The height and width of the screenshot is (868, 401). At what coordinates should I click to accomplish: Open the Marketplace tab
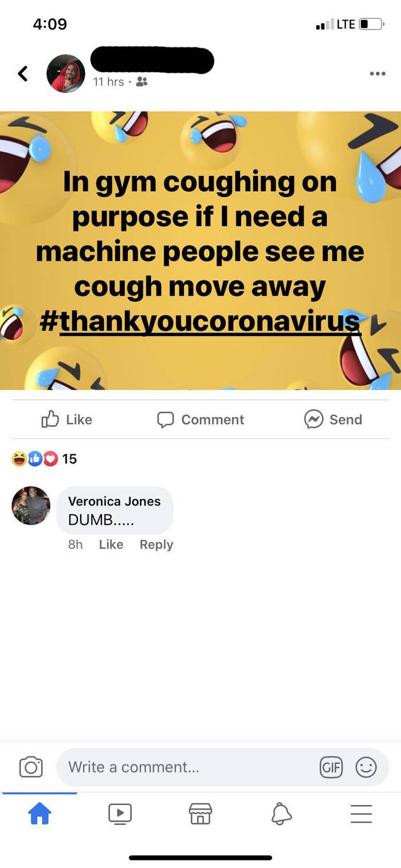tap(200, 813)
